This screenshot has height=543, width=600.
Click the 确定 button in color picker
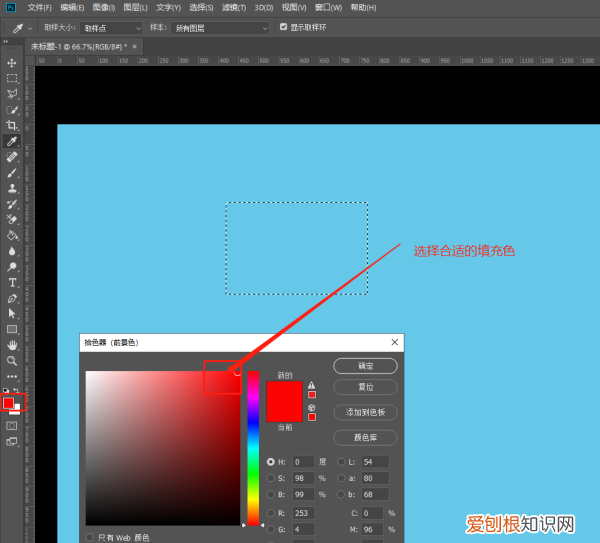click(x=365, y=366)
